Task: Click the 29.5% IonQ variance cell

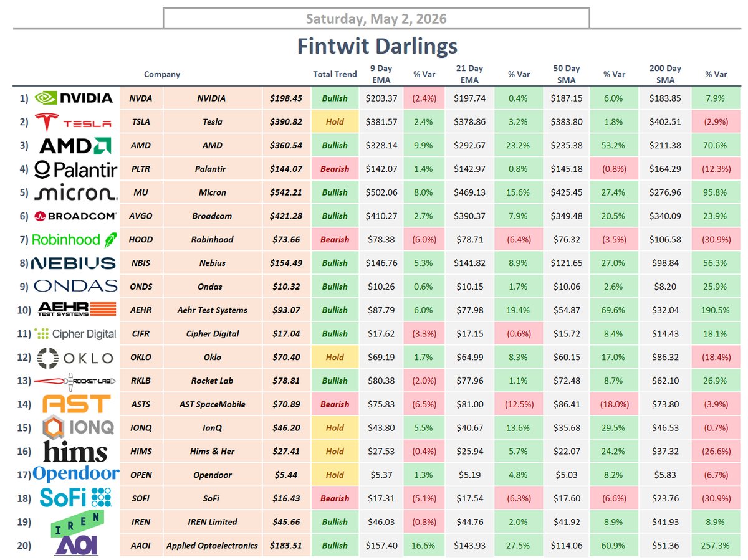Action: [x=614, y=427]
